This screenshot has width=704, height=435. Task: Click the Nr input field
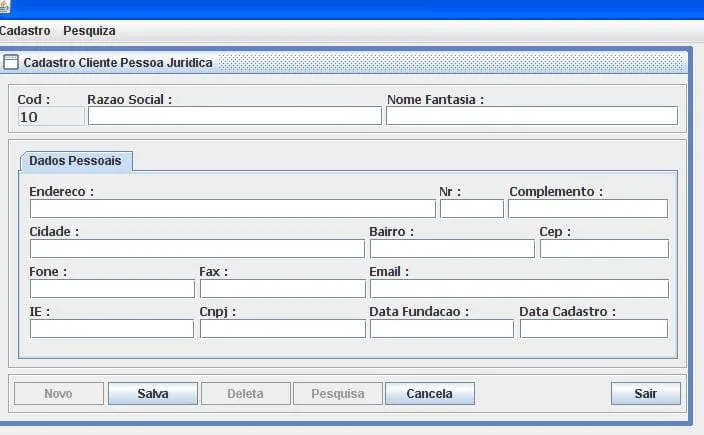(x=471, y=209)
